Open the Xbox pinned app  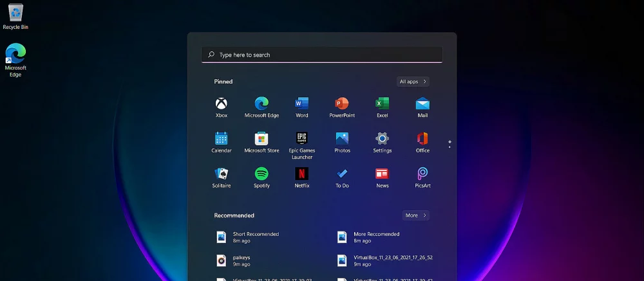pyautogui.click(x=222, y=108)
